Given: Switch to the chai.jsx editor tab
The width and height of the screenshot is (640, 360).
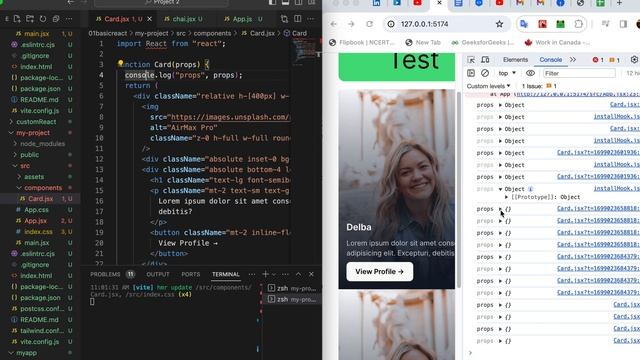Looking at the screenshot, I should [x=184, y=19].
